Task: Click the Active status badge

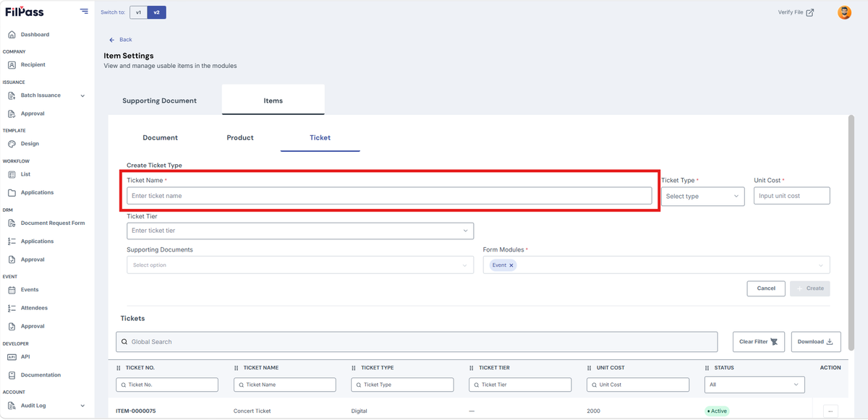Action: pos(718,411)
